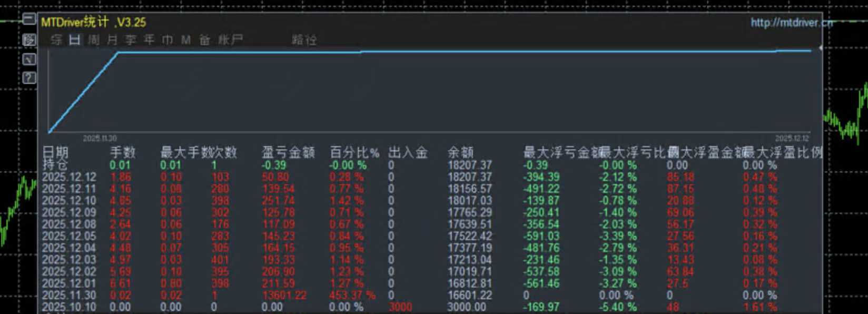Screen dimensions: 868x314
Task: Click the 17639.51 balance value
Action: (469, 224)
